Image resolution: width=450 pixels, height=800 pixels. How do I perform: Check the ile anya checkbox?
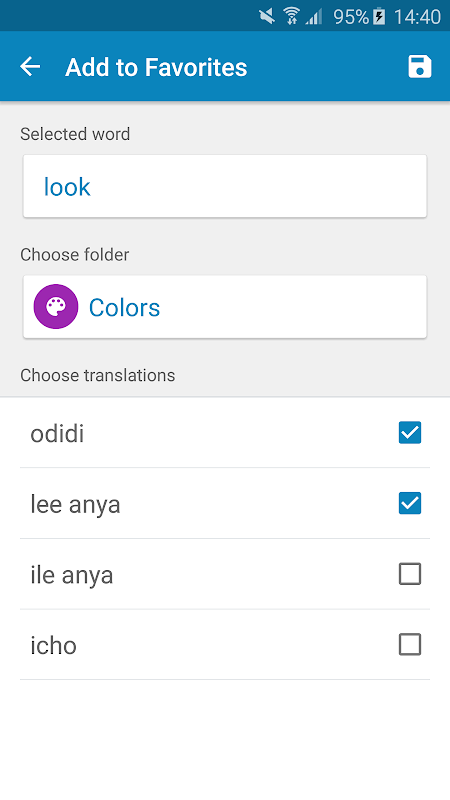click(x=410, y=574)
